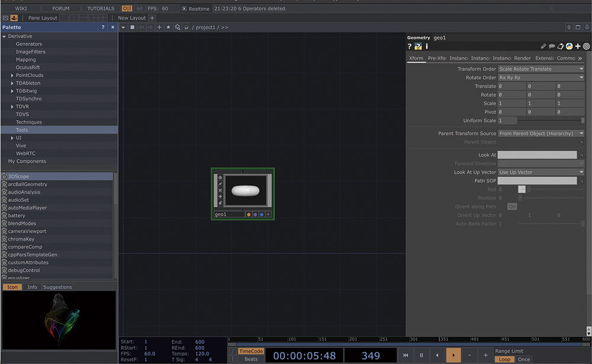Pause the timeline playback
This screenshot has width=592, height=364.
point(422,355)
